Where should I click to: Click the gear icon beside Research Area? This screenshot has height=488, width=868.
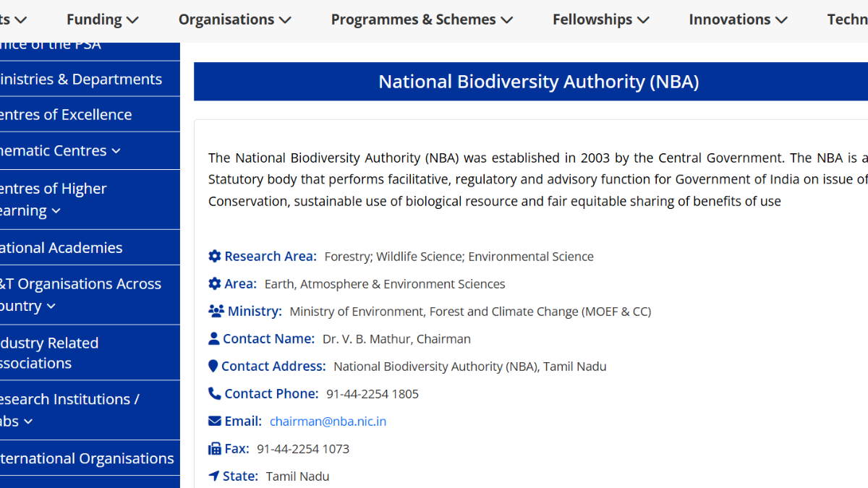click(215, 256)
